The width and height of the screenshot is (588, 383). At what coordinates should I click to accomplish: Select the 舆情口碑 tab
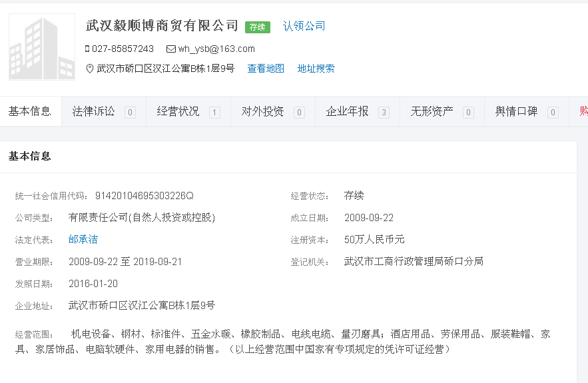[x=517, y=111]
